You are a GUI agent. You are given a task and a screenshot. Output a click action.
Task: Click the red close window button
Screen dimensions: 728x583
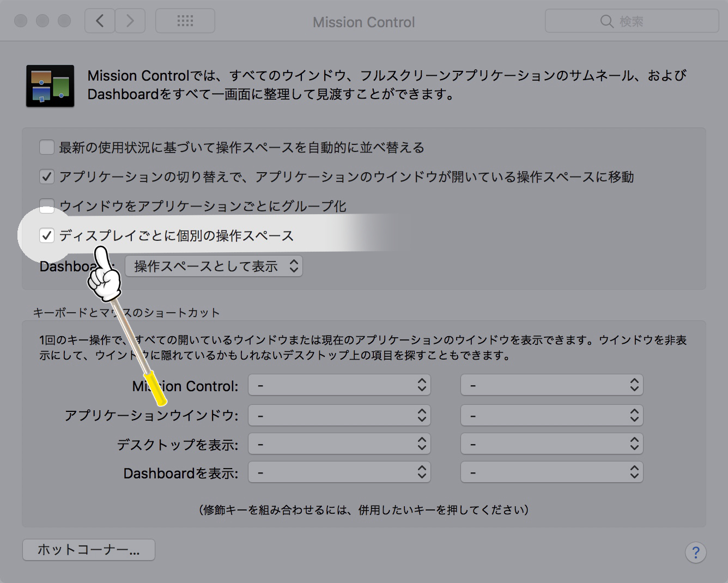point(21,21)
